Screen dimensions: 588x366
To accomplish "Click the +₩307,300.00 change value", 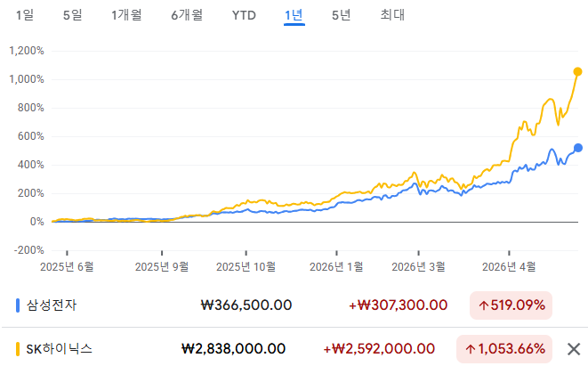I will (x=399, y=305).
